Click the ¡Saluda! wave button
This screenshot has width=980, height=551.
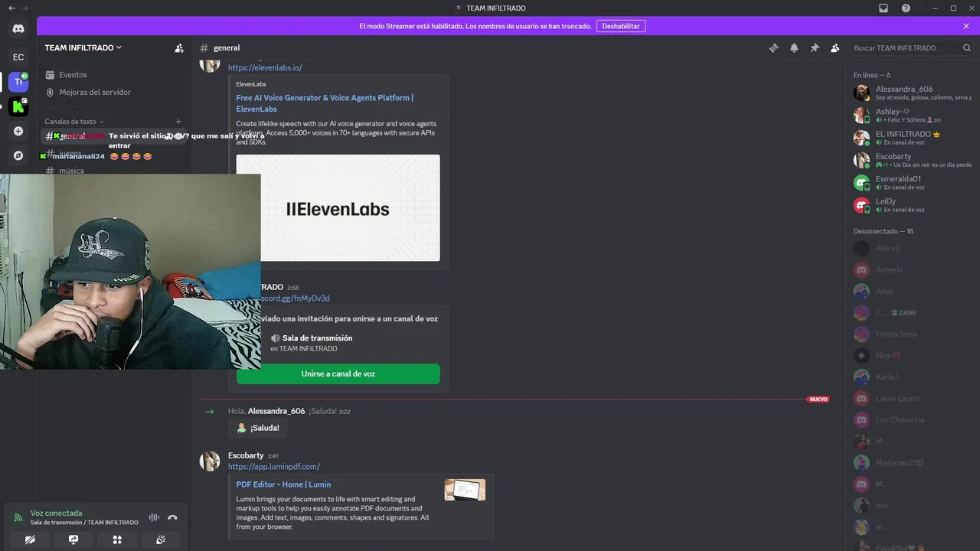click(258, 428)
